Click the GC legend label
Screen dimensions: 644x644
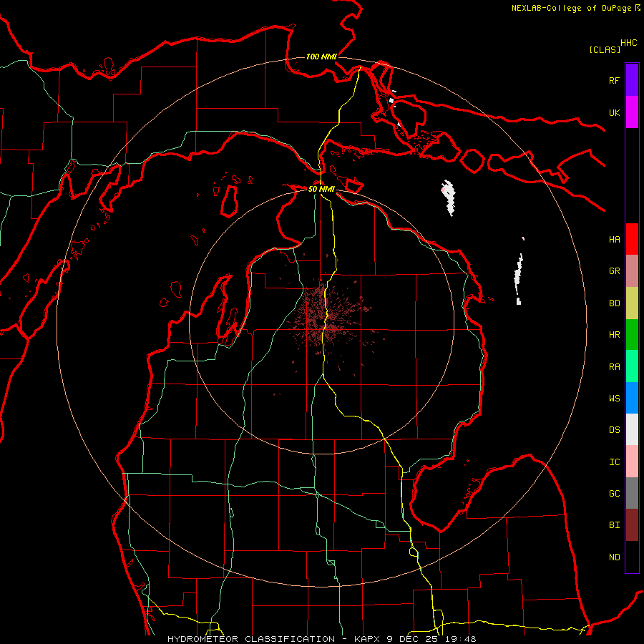tap(614, 493)
